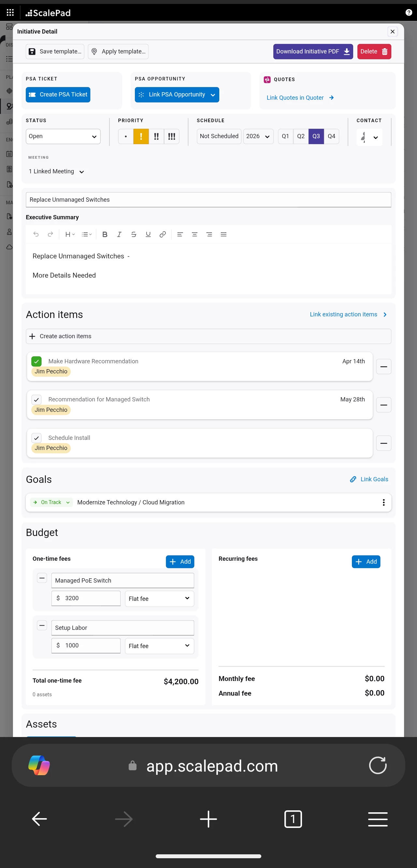This screenshot has height=868, width=417.
Task: Click Link Goals
Action: (x=369, y=479)
